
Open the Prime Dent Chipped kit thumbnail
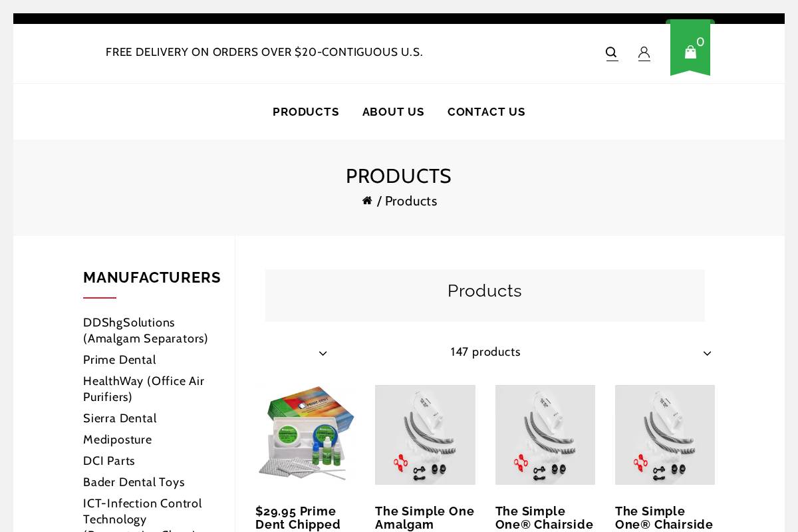[x=305, y=434]
